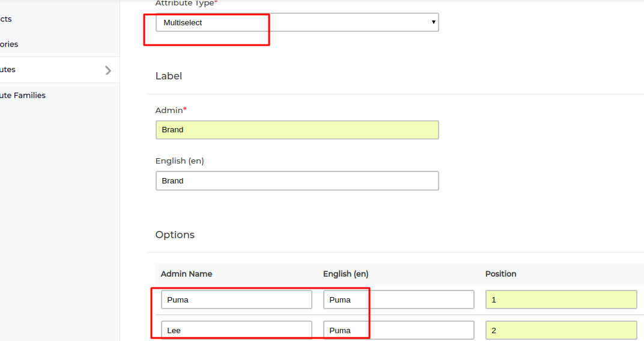Click the Options section heading

[x=175, y=235]
